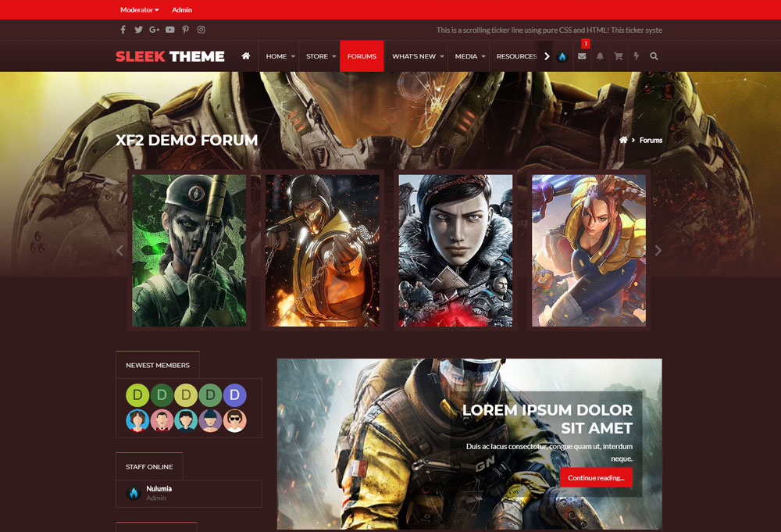Click the Twitter bird icon
781x532 pixels.
[x=138, y=30]
